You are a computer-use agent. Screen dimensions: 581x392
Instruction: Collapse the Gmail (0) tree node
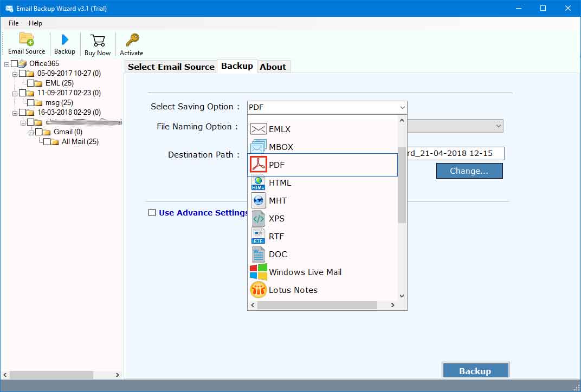click(31, 133)
